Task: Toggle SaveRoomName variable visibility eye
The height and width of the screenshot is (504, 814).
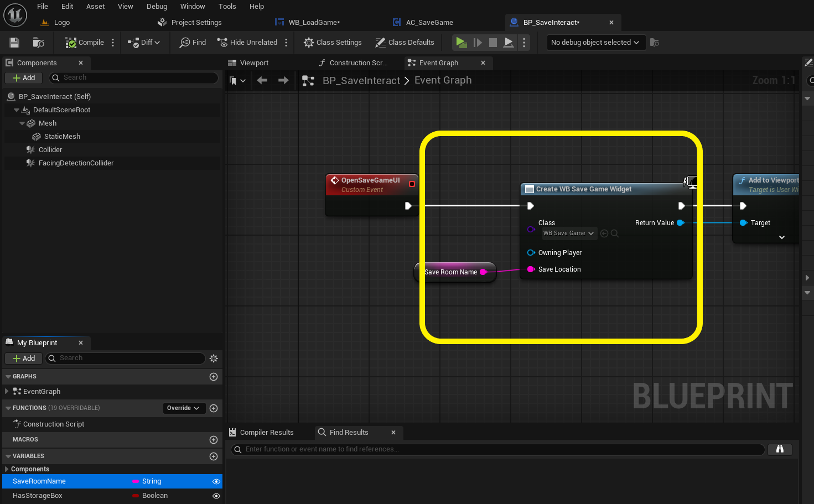Action: click(216, 482)
